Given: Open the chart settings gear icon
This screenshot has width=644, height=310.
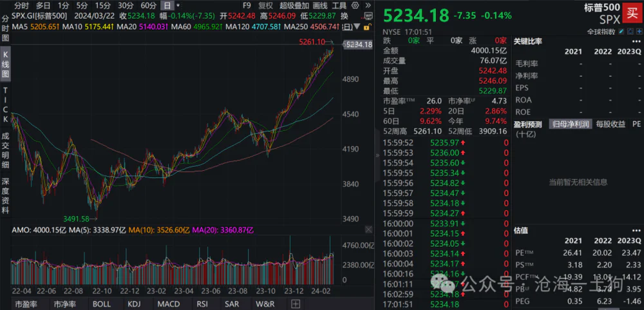Looking at the screenshot, I should click(x=355, y=6).
